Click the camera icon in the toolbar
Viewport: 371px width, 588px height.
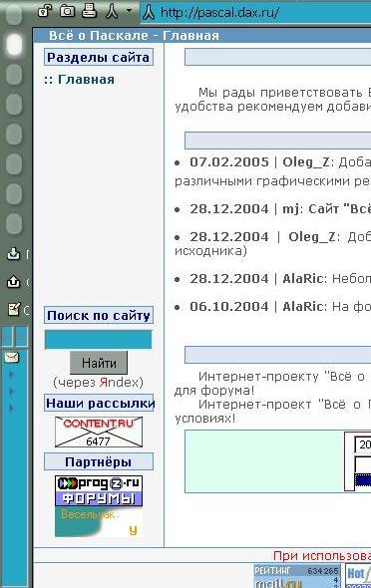point(67,11)
